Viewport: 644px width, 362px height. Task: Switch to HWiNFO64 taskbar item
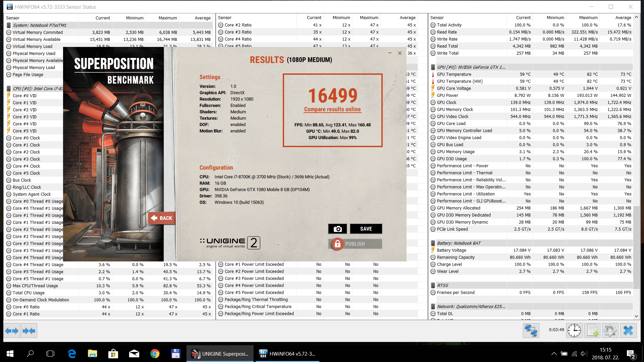287,354
